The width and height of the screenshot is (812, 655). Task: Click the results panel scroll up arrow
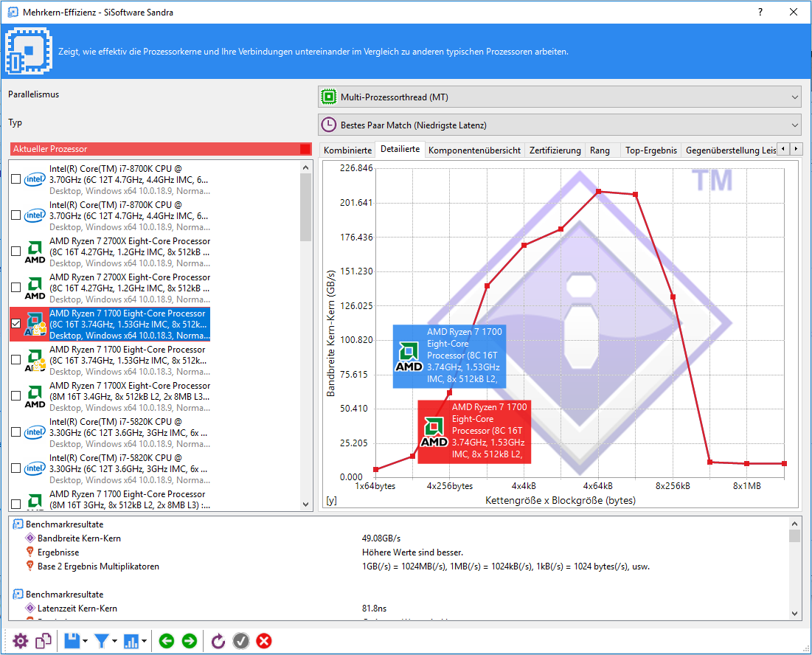795,522
